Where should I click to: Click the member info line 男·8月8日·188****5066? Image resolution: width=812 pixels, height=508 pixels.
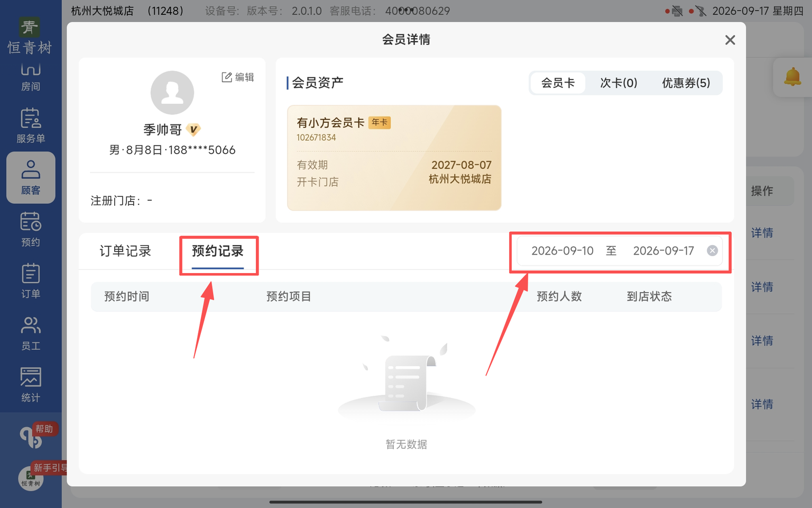point(172,150)
